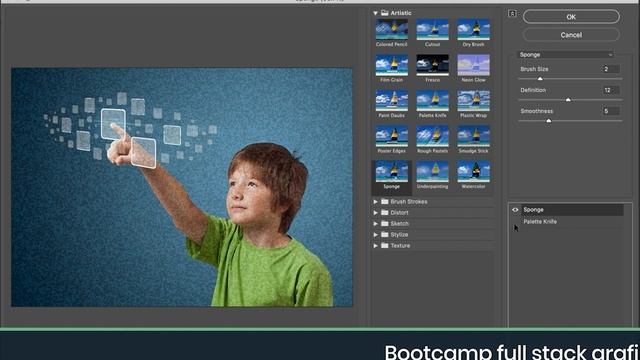Confirm with the OK button
This screenshot has width=640, height=360.
point(571,17)
